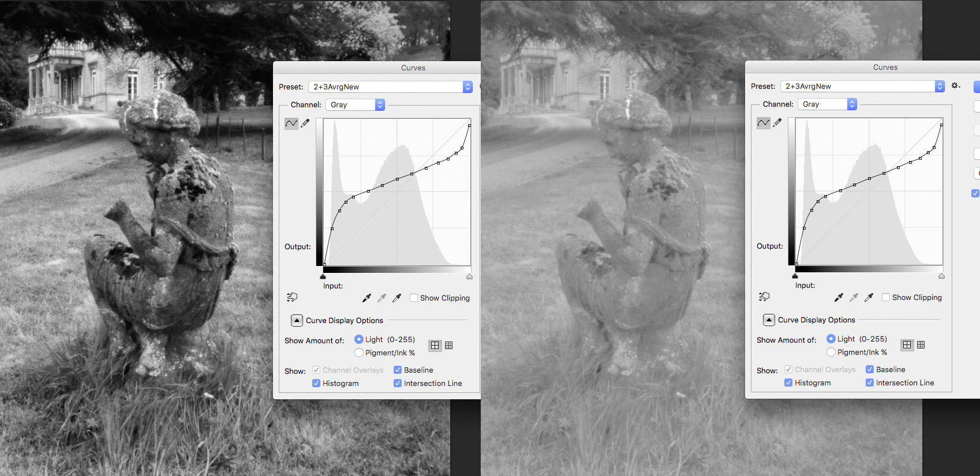Pick the black point eyedropper in left dialog

(x=366, y=298)
